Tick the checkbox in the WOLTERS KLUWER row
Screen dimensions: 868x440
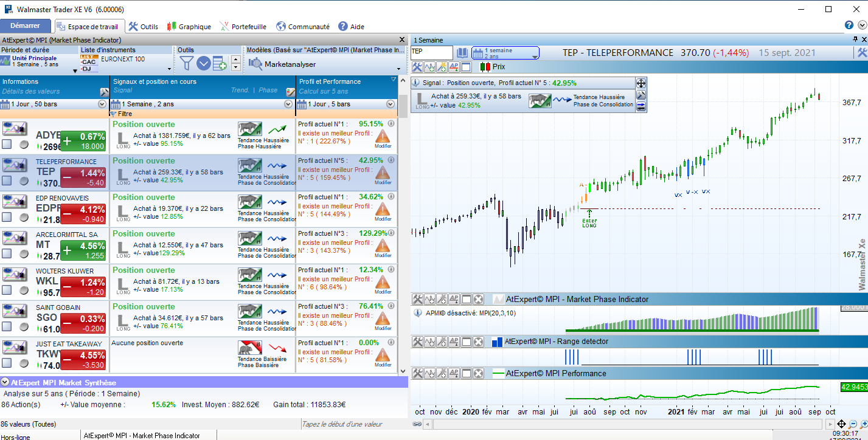pos(6,290)
